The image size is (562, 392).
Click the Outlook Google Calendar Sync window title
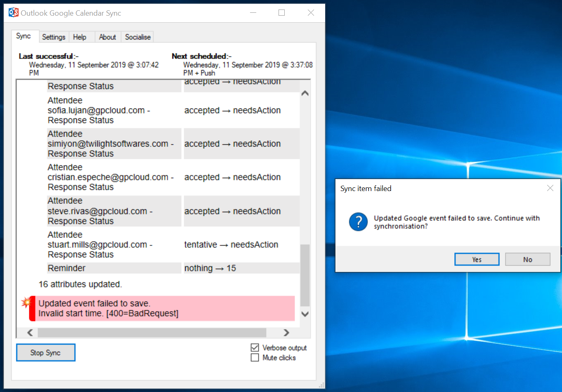tap(71, 13)
